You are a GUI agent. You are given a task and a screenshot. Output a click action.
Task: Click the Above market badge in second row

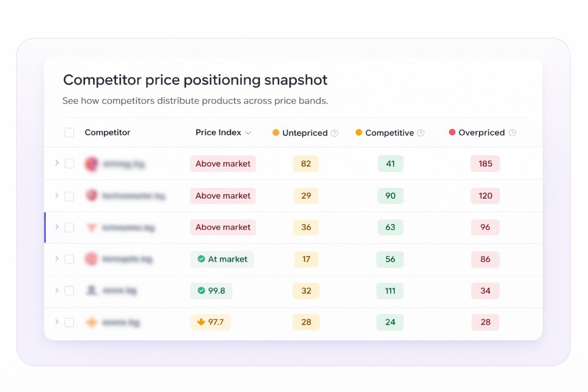point(223,196)
